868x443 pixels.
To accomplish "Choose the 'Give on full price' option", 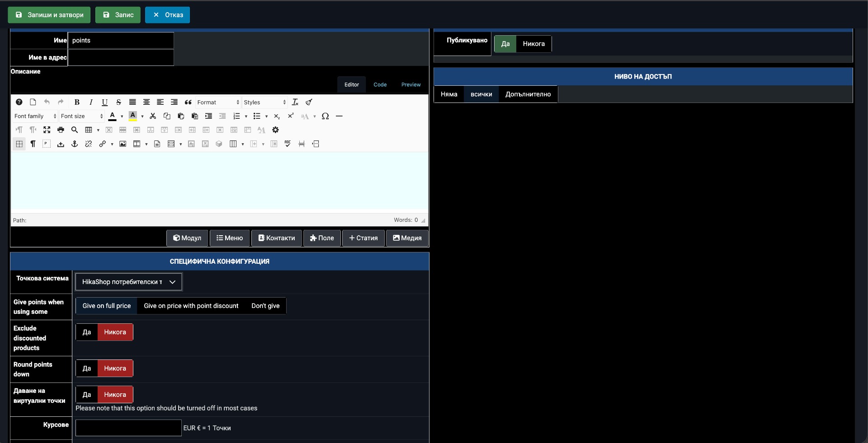I will coord(107,306).
